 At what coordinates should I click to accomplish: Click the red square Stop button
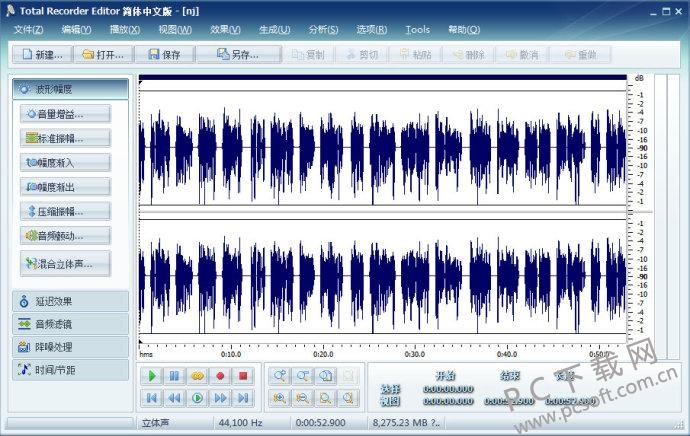243,376
